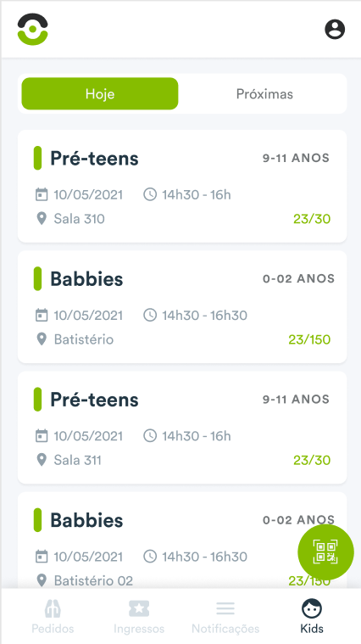Launch the QR code scanner button
Image resolution: width=361 pixels, height=644 pixels.
[325, 552]
